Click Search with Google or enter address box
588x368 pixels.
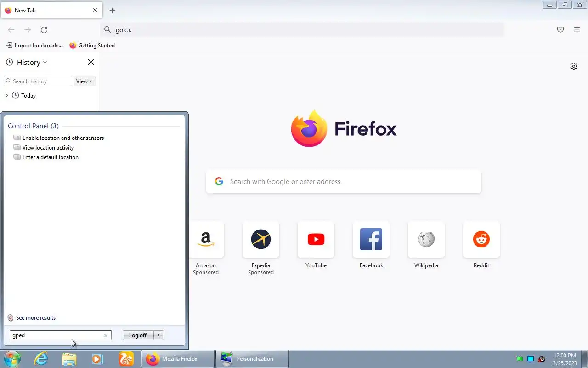[x=344, y=181]
